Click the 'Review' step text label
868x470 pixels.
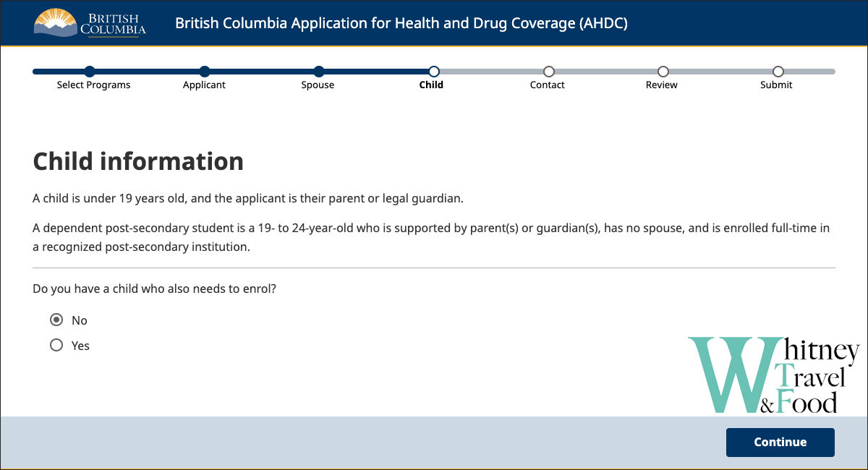tap(661, 85)
